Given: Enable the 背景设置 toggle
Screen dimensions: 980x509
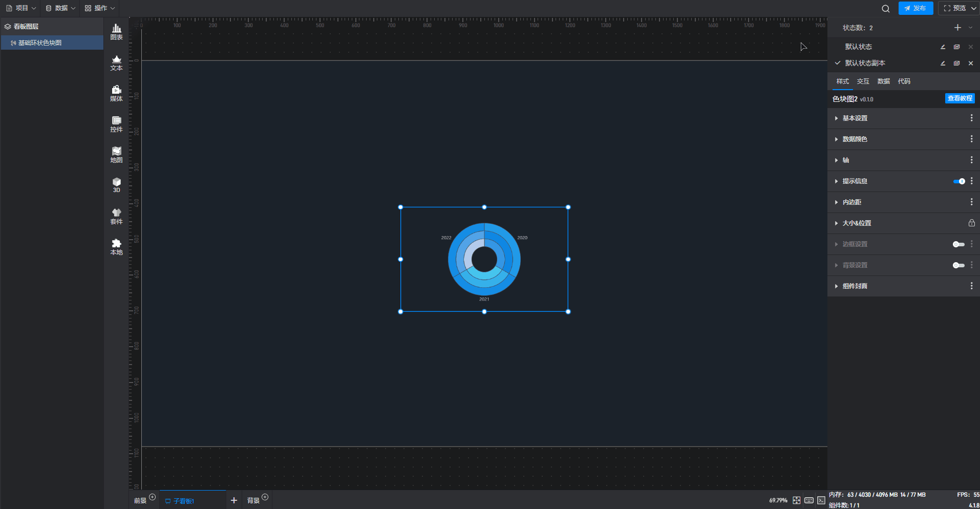Looking at the screenshot, I should click(958, 265).
